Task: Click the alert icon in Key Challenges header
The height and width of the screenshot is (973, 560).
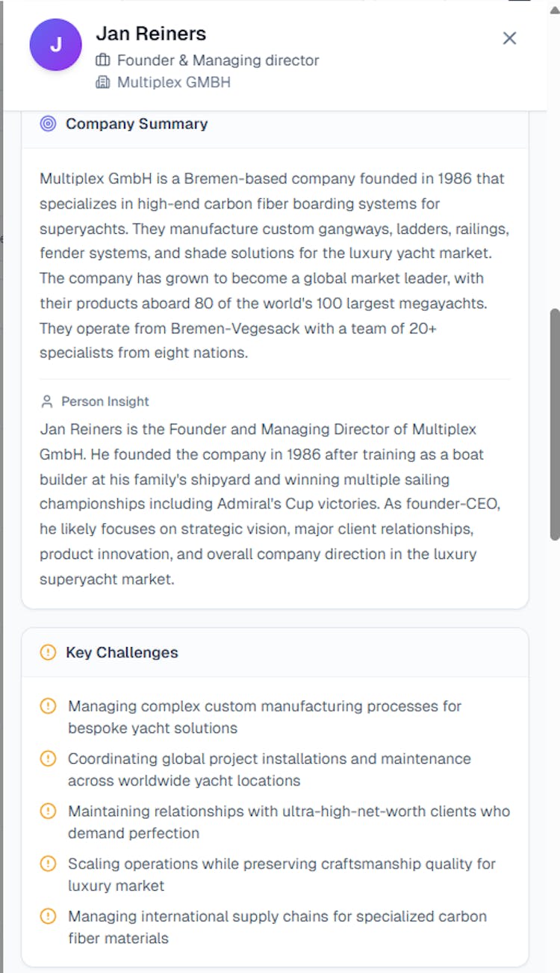Action: pyautogui.click(x=48, y=652)
